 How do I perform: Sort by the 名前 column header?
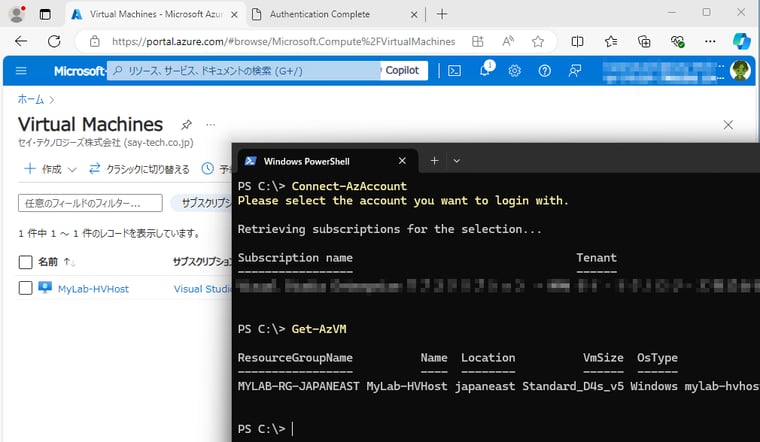(48, 262)
